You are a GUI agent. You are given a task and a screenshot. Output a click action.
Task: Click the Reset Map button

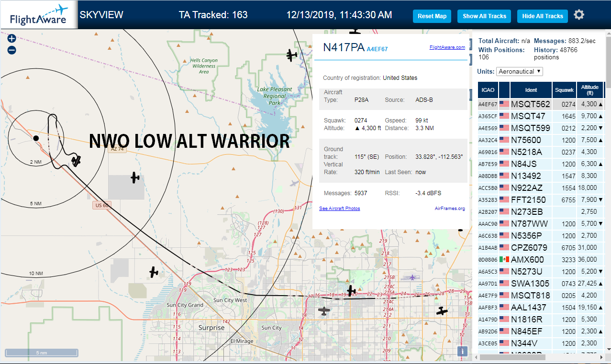coord(432,16)
